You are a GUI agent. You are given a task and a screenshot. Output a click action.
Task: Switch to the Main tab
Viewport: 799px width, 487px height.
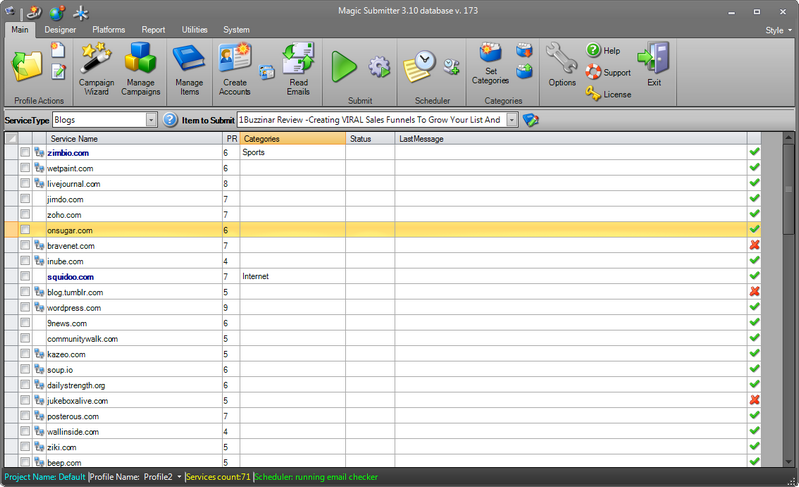pos(20,30)
